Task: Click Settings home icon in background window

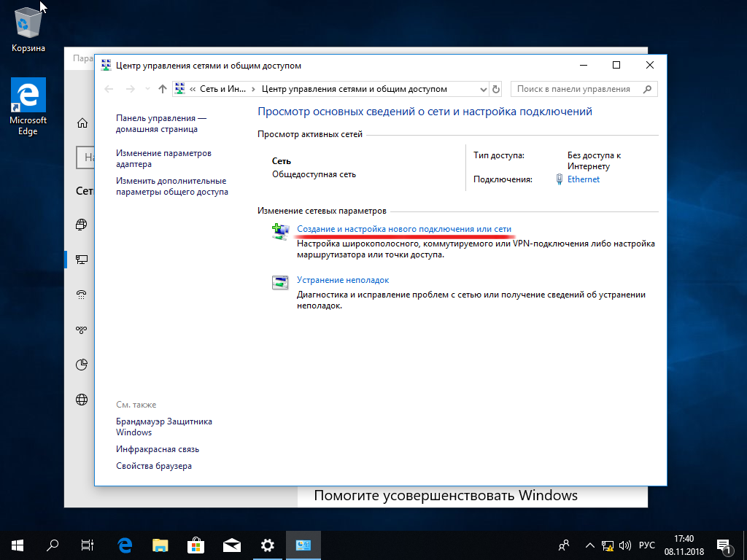Action: pos(82,123)
